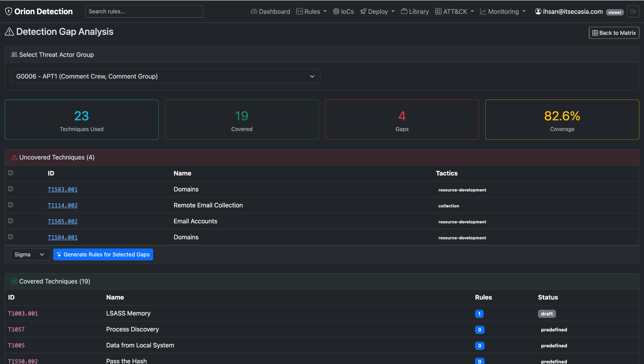Click the Status column header

[x=548, y=297]
